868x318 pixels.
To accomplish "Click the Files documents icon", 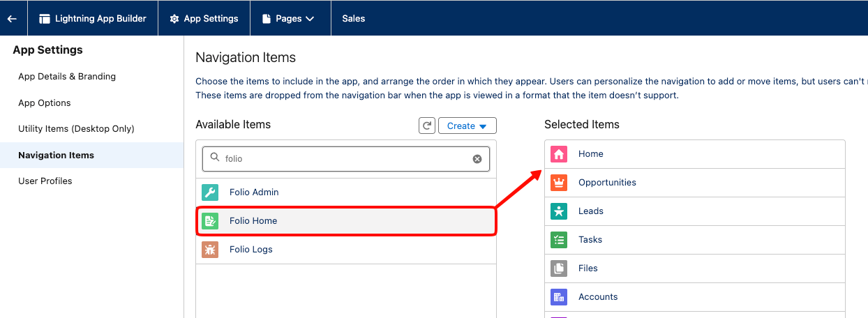I will pyautogui.click(x=559, y=268).
